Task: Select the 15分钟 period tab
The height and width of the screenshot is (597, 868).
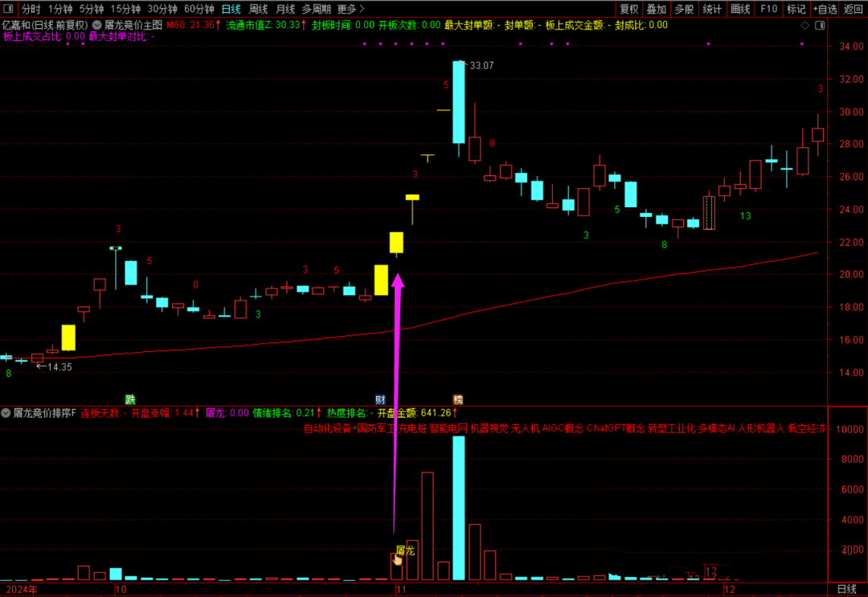Action: click(125, 9)
